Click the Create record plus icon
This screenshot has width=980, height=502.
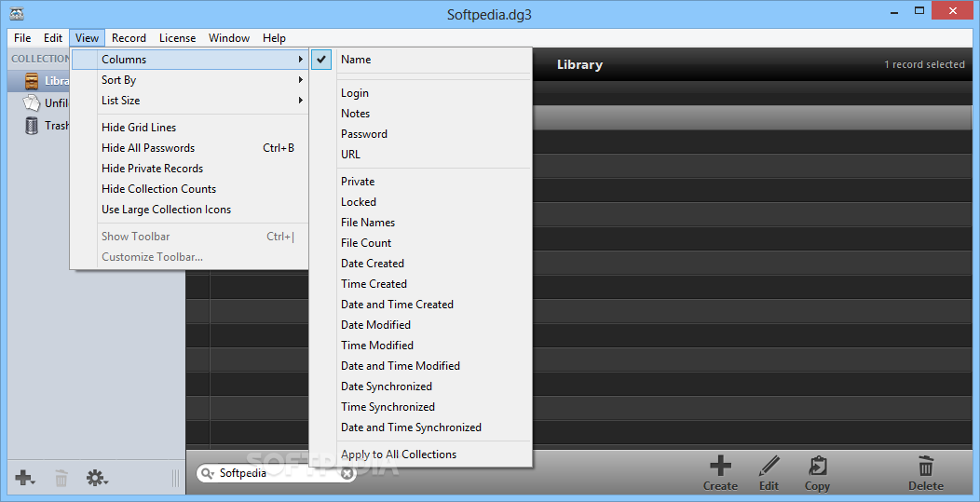click(720, 466)
